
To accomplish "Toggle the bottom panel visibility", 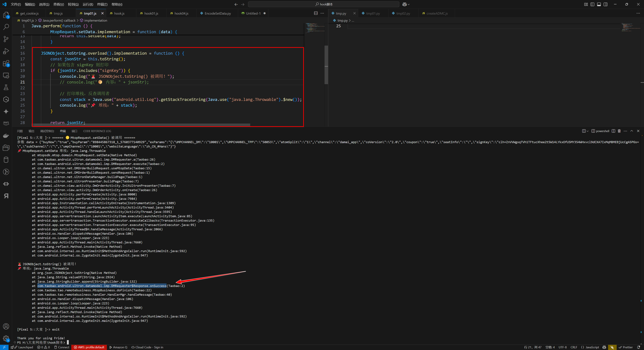I will [599, 4].
